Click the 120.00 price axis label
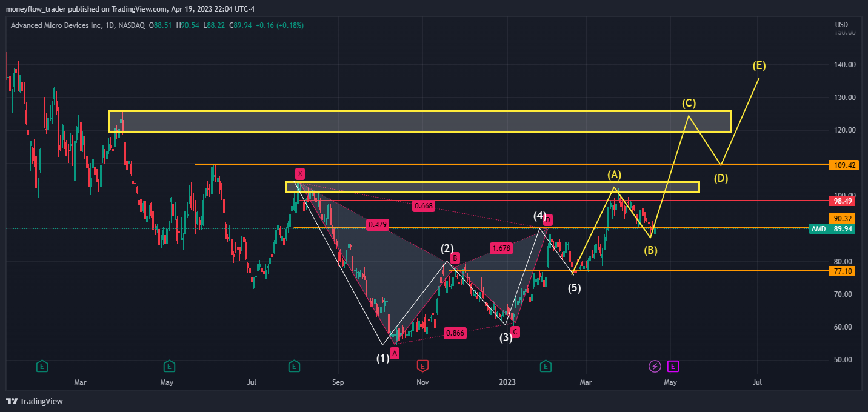Screen dimensions: 868x412 pyautogui.click(x=844, y=130)
